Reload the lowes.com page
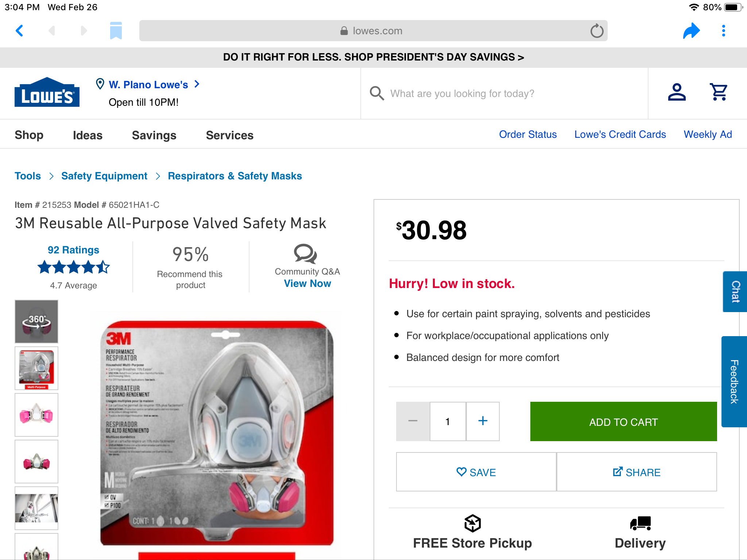This screenshot has width=747, height=560. [597, 31]
